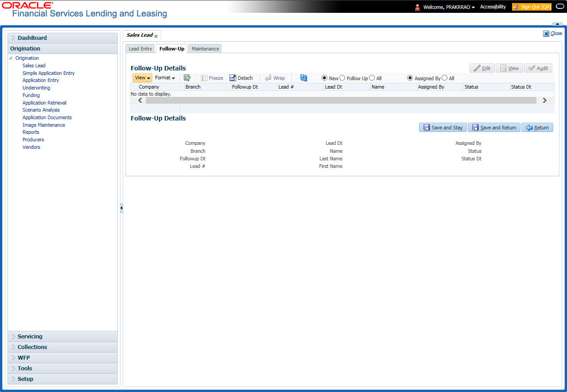The height and width of the screenshot is (392, 567).
Task: Expand the DashBoard section
Action: tap(13, 38)
